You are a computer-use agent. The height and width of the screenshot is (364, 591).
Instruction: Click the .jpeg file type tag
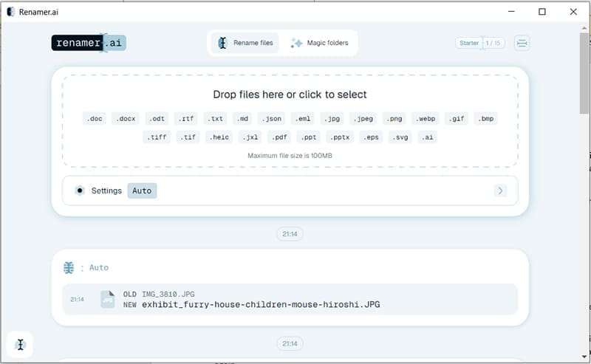click(363, 119)
